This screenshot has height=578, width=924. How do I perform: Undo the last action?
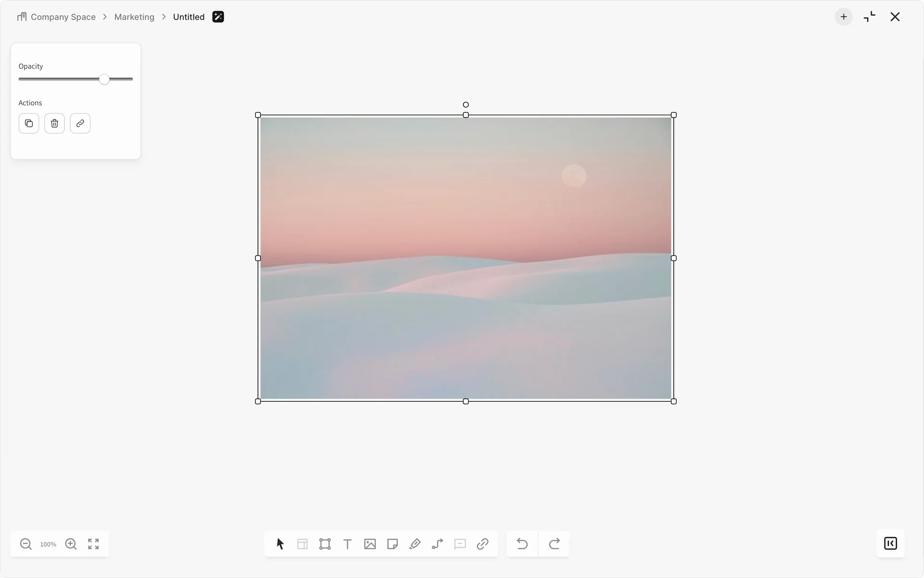coord(522,544)
